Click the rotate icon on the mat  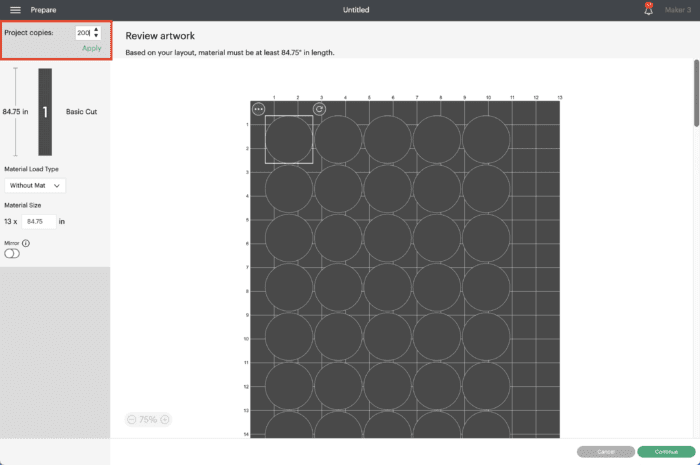(319, 109)
